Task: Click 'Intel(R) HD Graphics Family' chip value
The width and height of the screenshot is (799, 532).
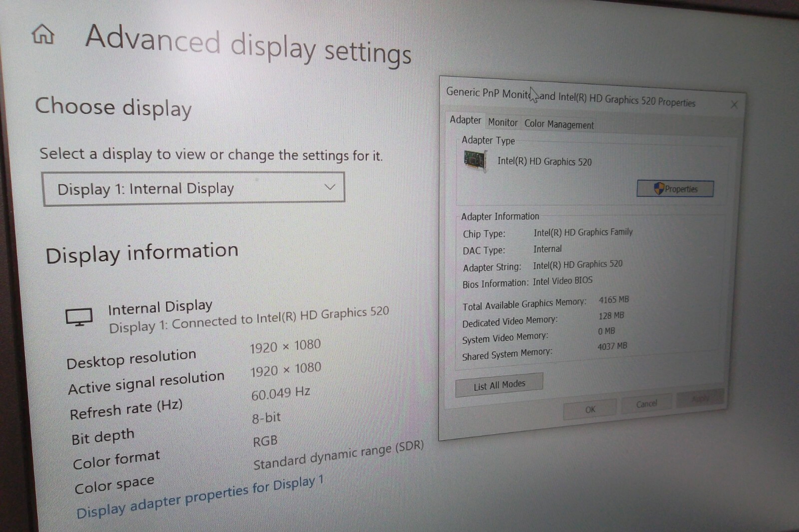Action: (x=583, y=232)
